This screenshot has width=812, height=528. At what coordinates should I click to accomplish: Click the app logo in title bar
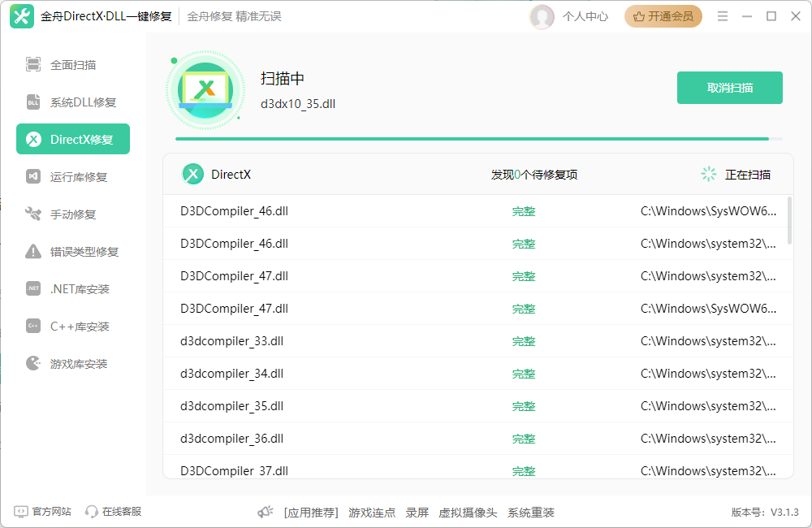[22, 16]
